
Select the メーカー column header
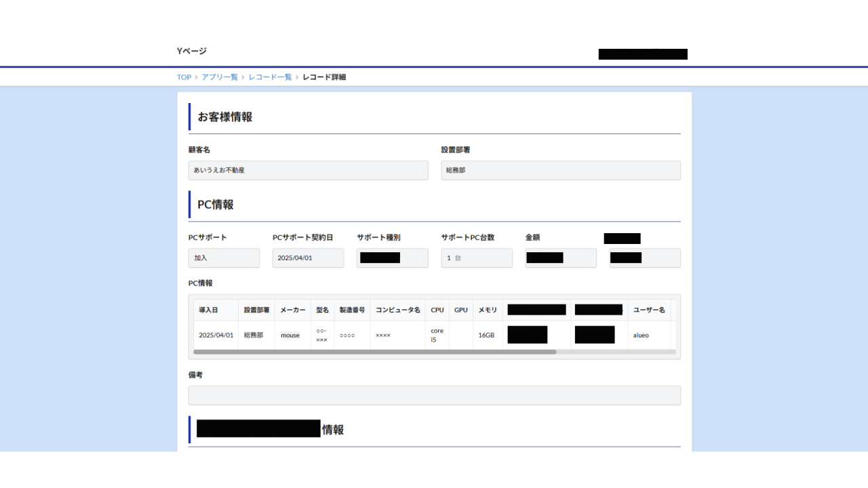(292, 310)
